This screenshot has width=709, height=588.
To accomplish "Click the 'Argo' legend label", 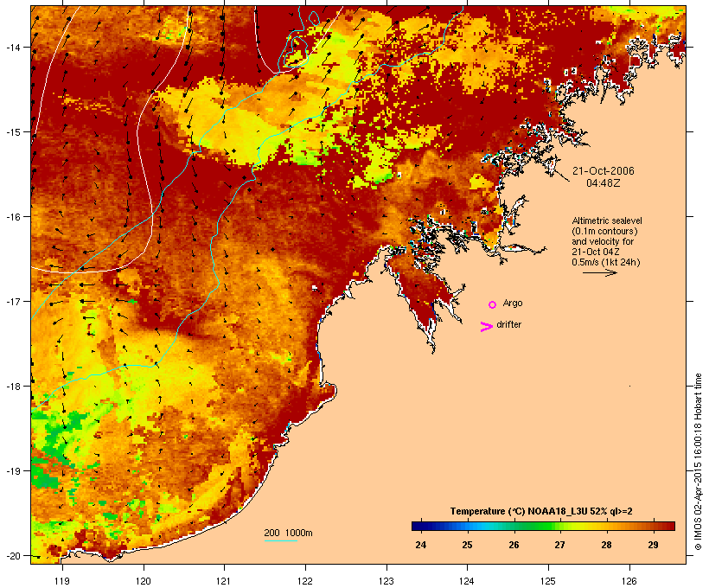I will pyautogui.click(x=513, y=303).
